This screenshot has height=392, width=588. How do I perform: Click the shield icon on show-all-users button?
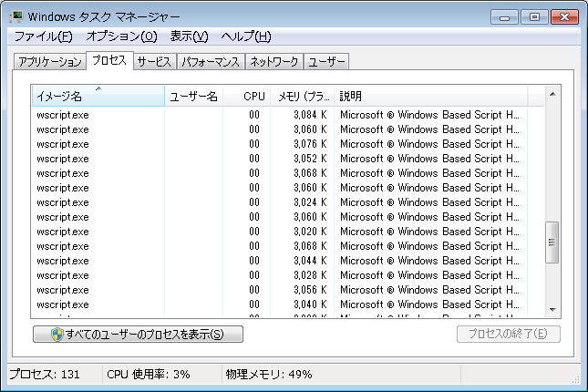(57, 335)
